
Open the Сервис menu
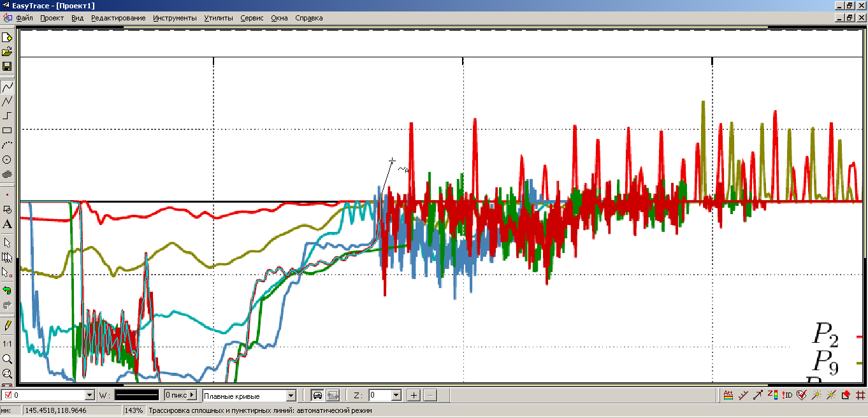pyautogui.click(x=252, y=18)
